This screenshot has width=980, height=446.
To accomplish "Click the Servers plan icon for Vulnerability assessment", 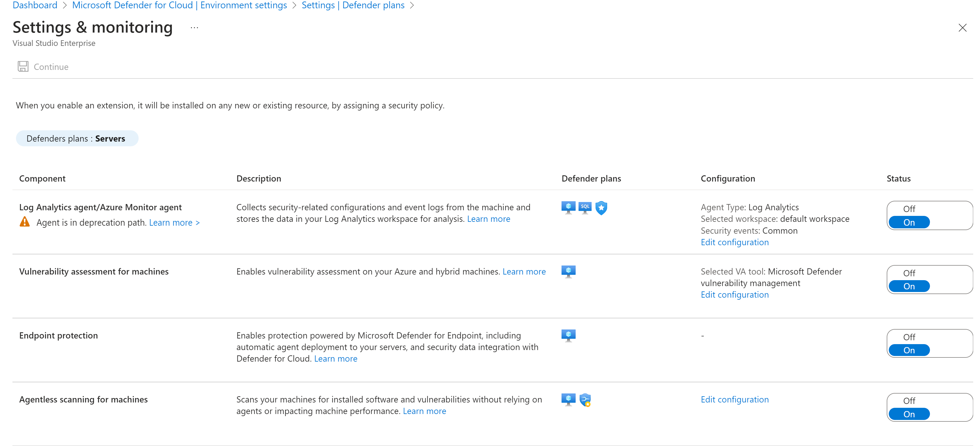I will pyautogui.click(x=568, y=272).
